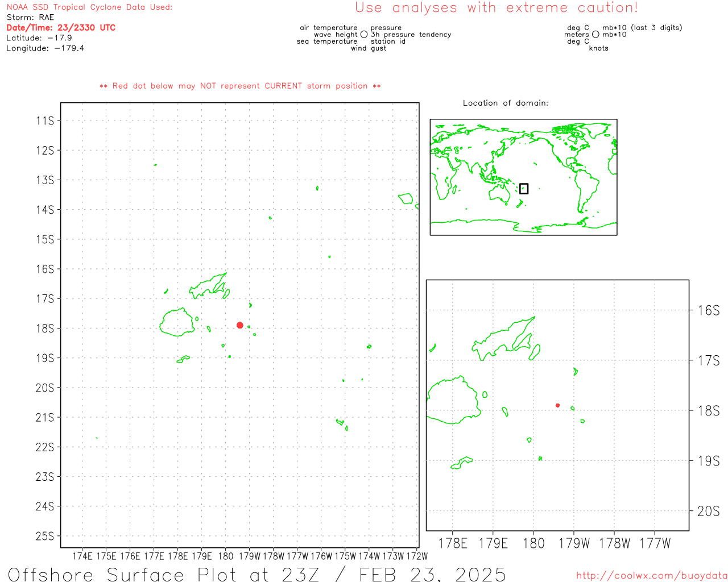Click South America on the world locator map
Image resolution: width=728 pixels, height=582 pixels.
586,191
